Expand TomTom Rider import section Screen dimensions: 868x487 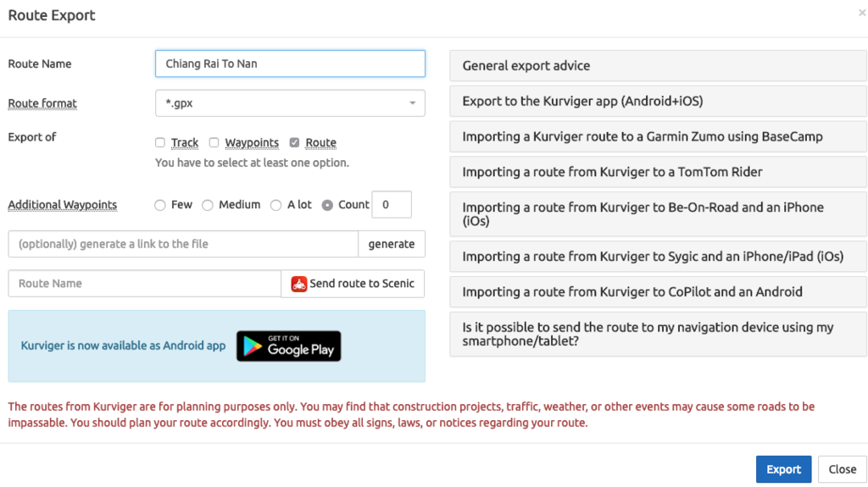click(658, 172)
